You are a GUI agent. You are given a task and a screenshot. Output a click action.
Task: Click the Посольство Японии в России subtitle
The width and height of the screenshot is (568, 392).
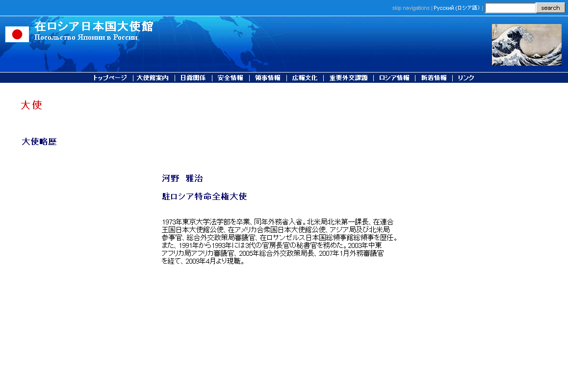coord(86,37)
